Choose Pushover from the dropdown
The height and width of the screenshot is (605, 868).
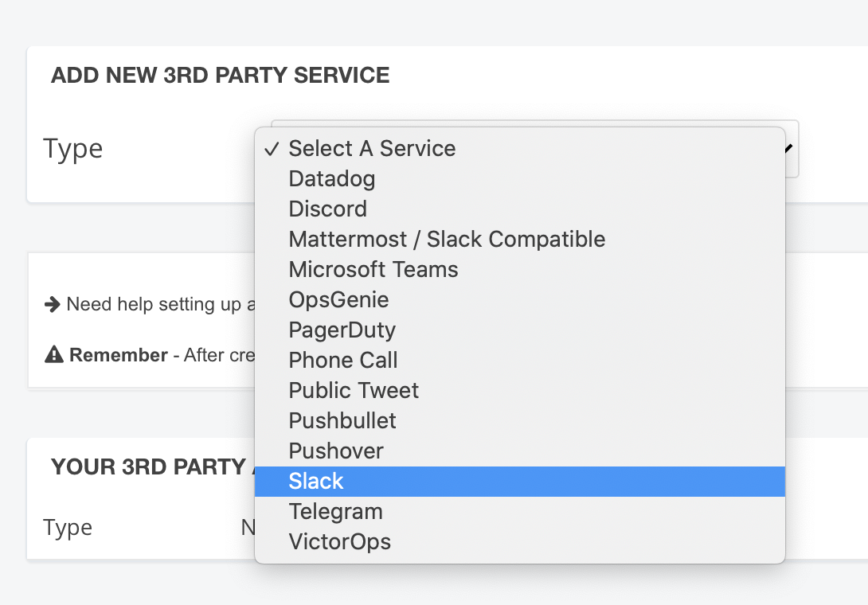coord(336,451)
